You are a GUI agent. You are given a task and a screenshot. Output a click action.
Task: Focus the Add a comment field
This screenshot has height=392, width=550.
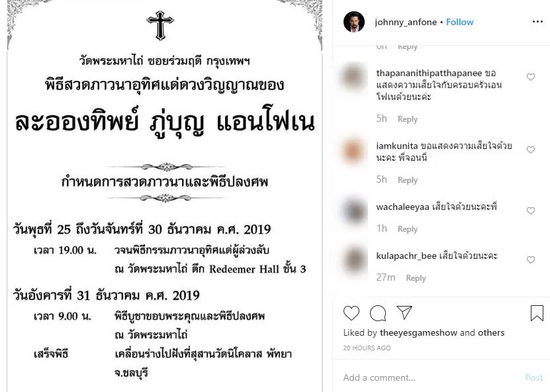[432, 377]
